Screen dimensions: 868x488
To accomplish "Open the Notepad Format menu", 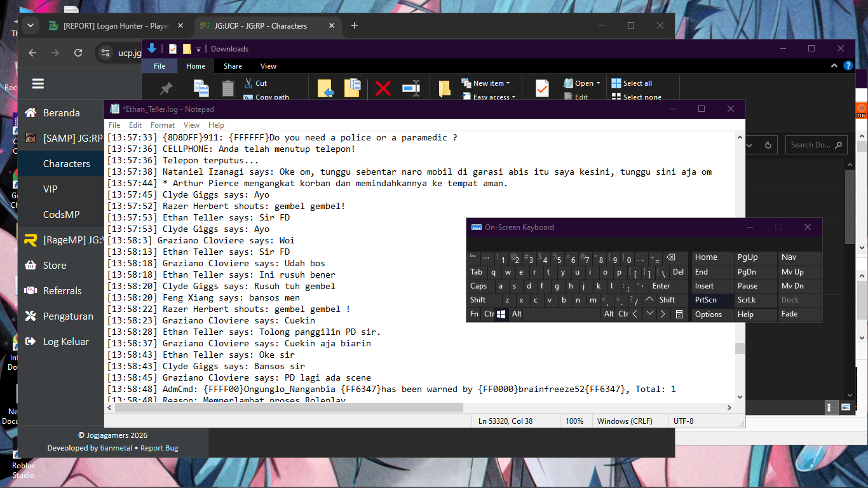I will pos(163,125).
